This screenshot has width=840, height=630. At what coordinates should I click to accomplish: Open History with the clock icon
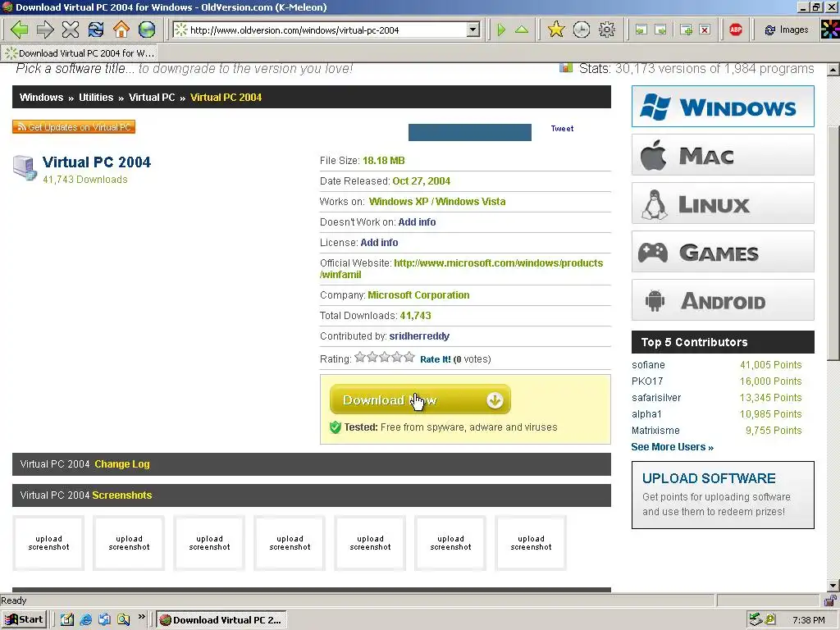[x=582, y=30]
